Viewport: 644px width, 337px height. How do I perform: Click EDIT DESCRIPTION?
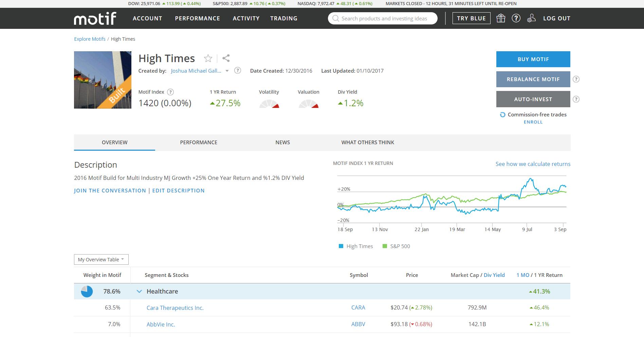coord(178,191)
